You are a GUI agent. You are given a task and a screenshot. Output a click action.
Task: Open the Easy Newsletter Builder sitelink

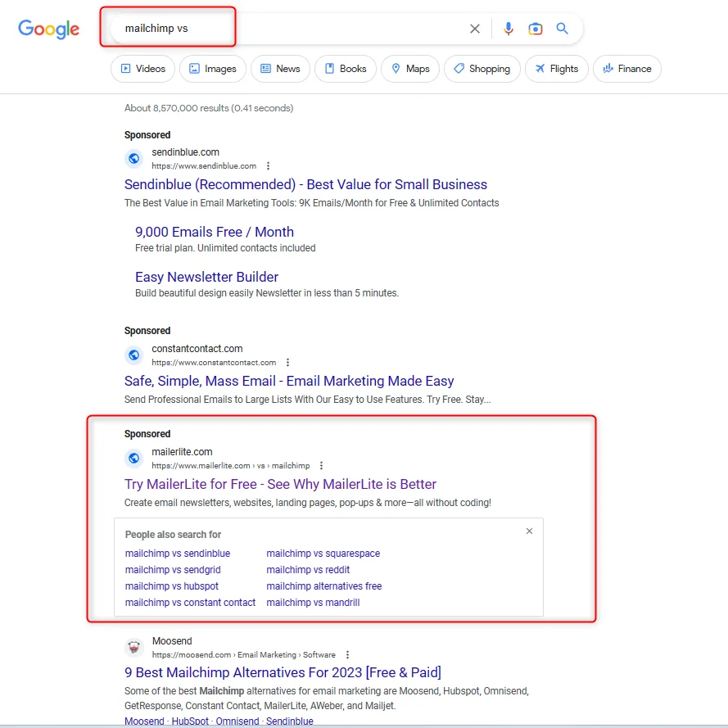[206, 277]
